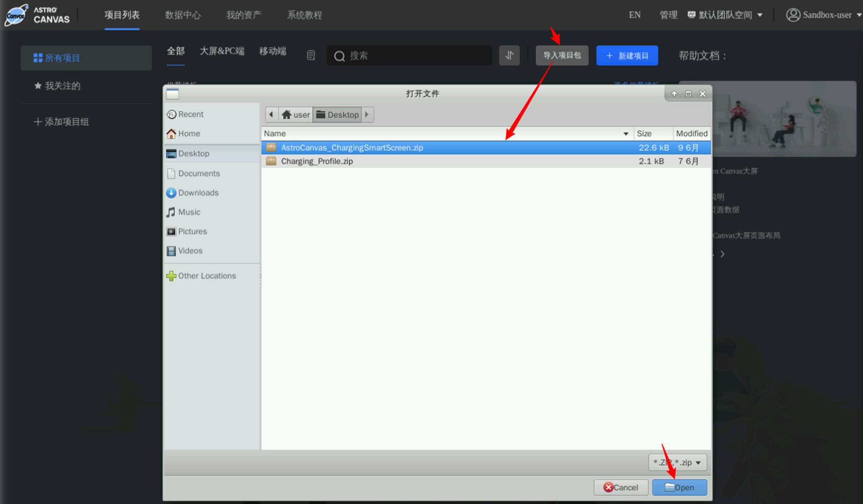
Task: Select Videos in file dialog sidebar
Action: 190,251
